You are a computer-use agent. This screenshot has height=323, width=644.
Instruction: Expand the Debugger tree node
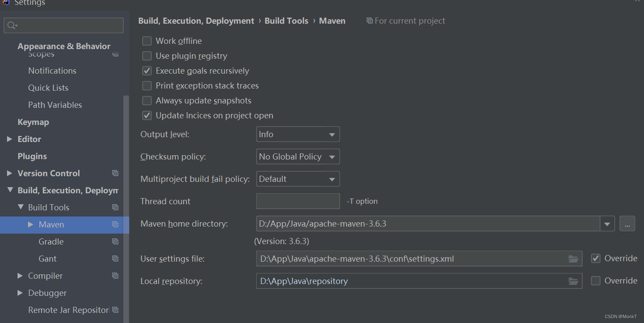coord(20,293)
